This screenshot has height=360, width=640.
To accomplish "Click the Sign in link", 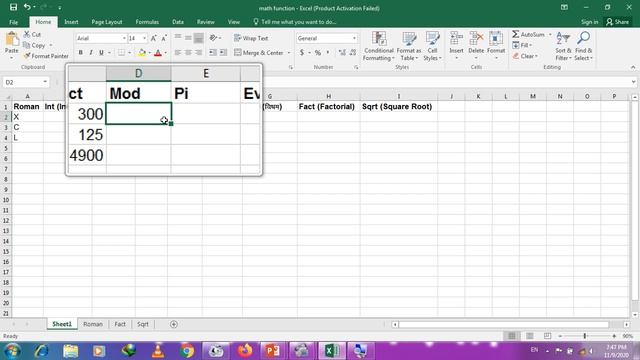I will 589,22.
